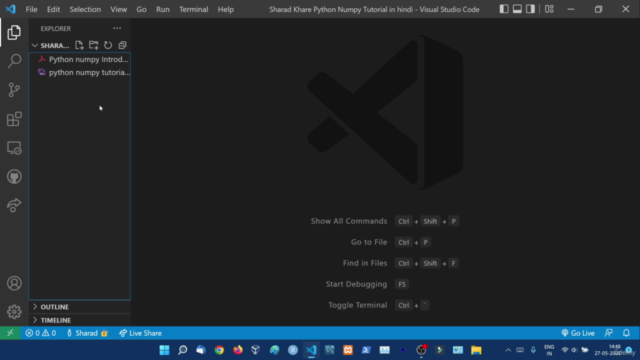Open Customize Layout options
This screenshot has width=640, height=360.
pos(549,9)
